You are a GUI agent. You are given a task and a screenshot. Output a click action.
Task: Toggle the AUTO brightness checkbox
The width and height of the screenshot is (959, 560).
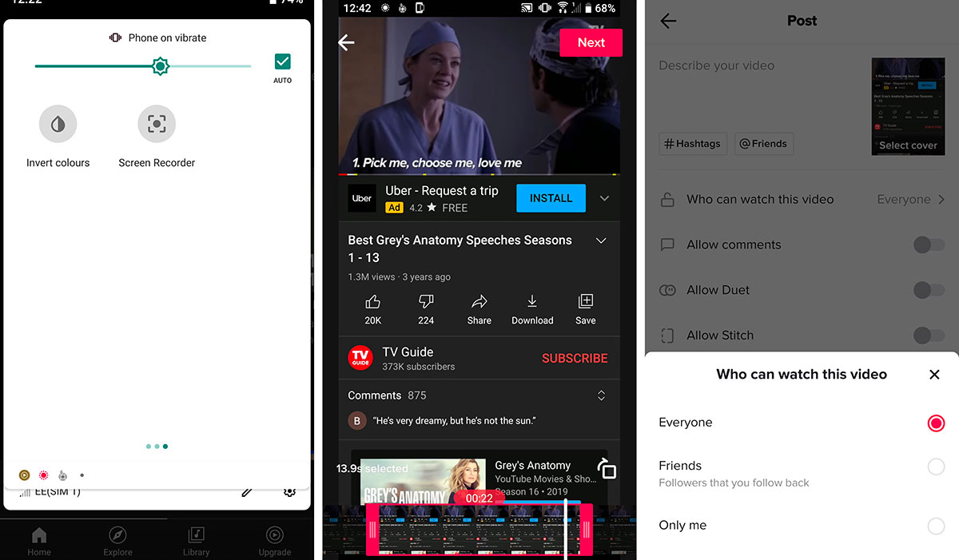pyautogui.click(x=282, y=62)
